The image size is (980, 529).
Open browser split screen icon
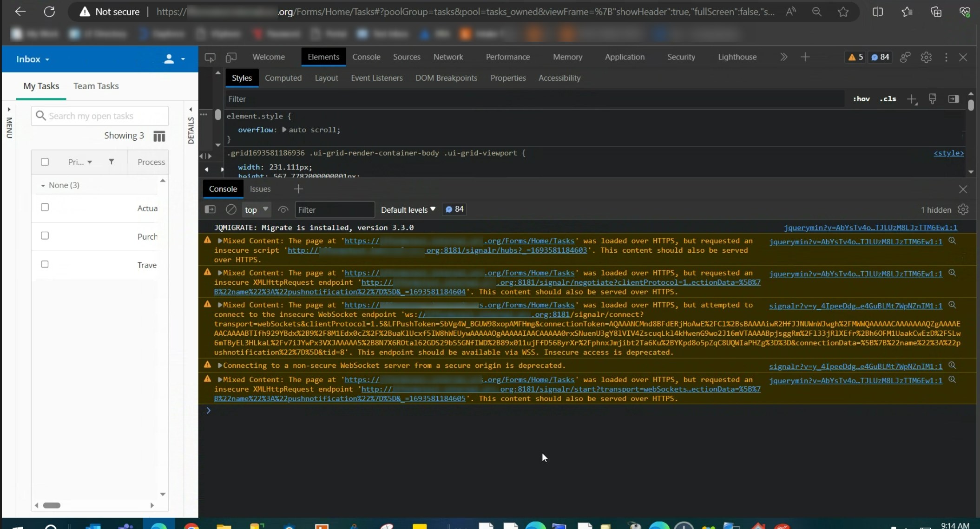click(878, 12)
